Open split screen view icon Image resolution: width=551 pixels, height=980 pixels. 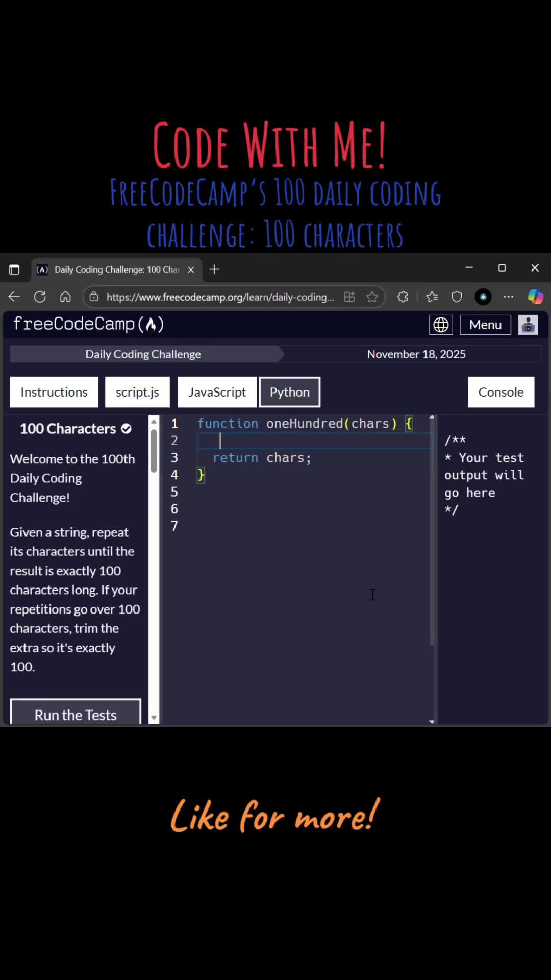349,297
